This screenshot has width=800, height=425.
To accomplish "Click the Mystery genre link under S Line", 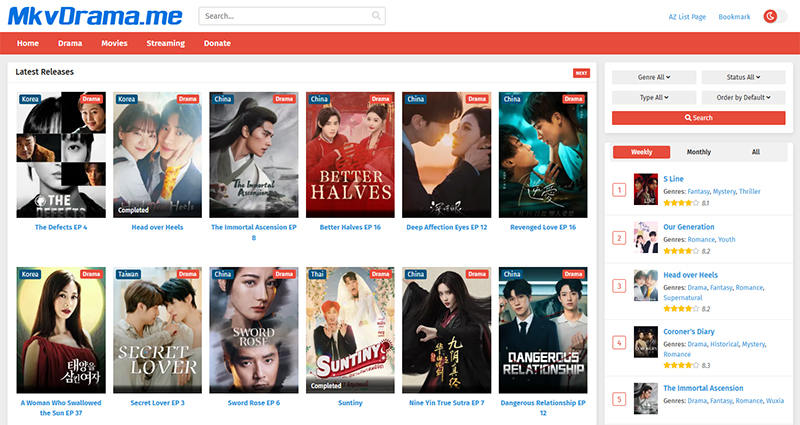I will [724, 191].
